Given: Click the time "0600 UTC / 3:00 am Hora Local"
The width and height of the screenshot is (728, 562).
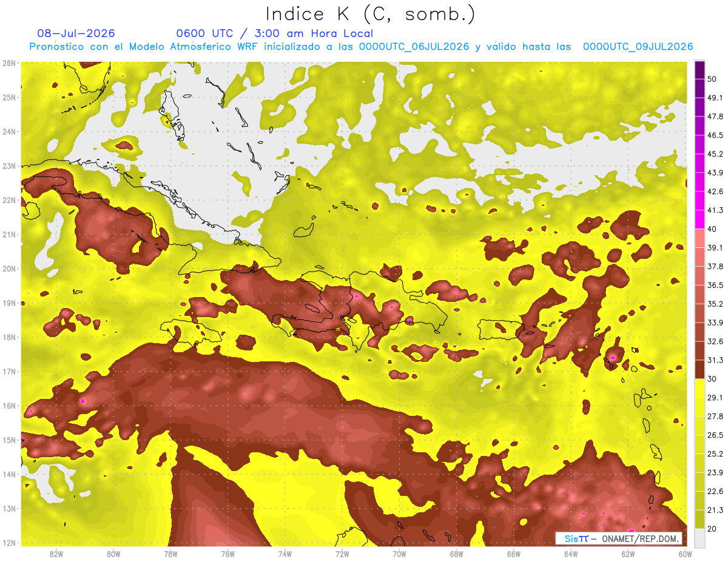Looking at the screenshot, I should (x=274, y=33).
